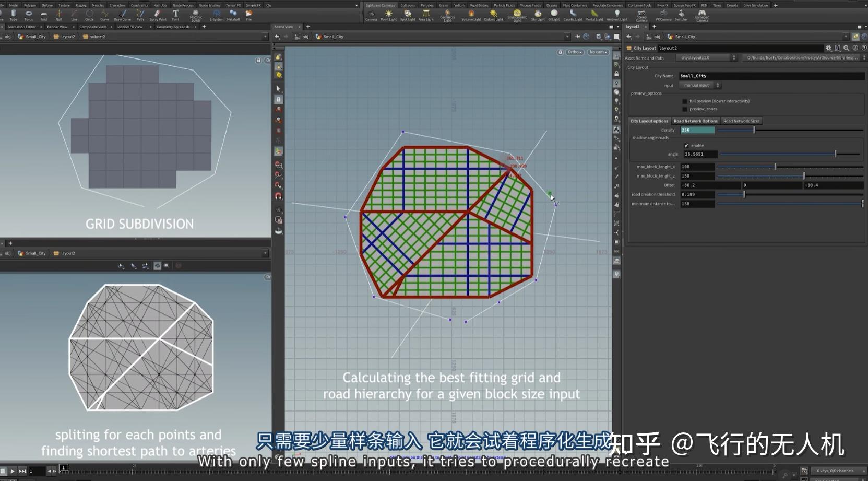The width and height of the screenshot is (868, 481).
Task: Switch to Road Network Options tab
Action: point(695,121)
